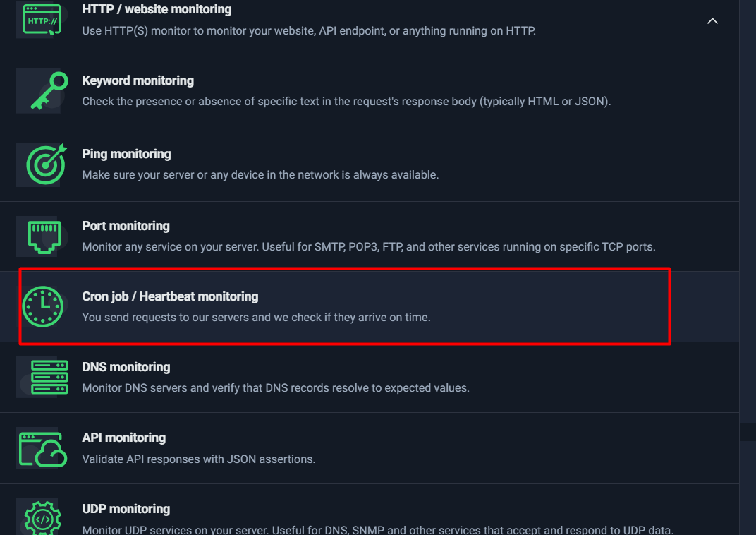Select Keyword monitoring option title
This screenshot has height=535, width=756.
[138, 80]
